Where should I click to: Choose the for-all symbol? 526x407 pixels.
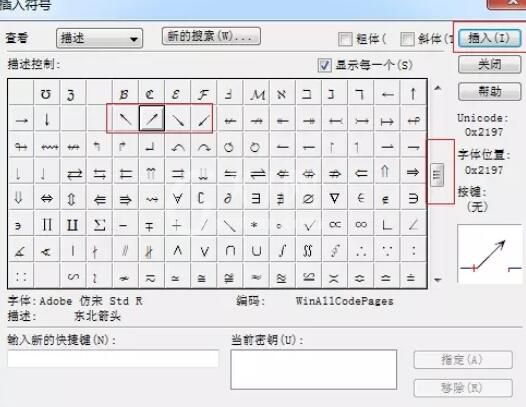177,198
